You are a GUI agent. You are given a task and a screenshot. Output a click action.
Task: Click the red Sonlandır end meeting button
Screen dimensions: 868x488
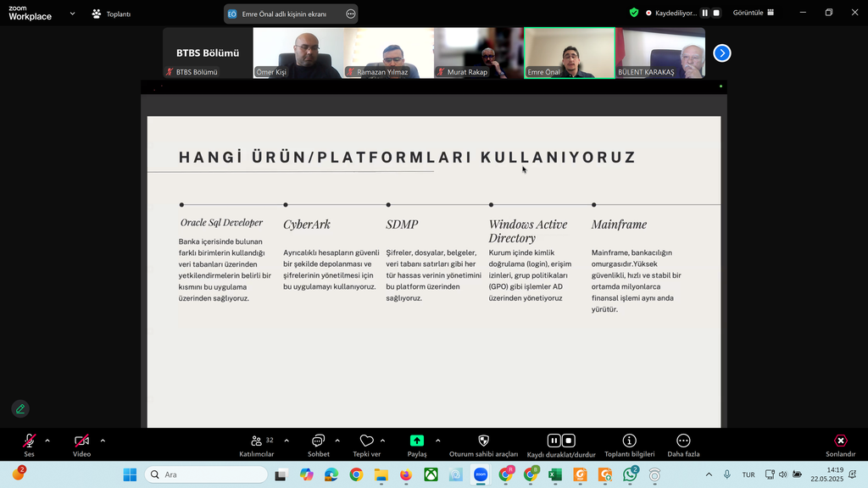[840, 445]
